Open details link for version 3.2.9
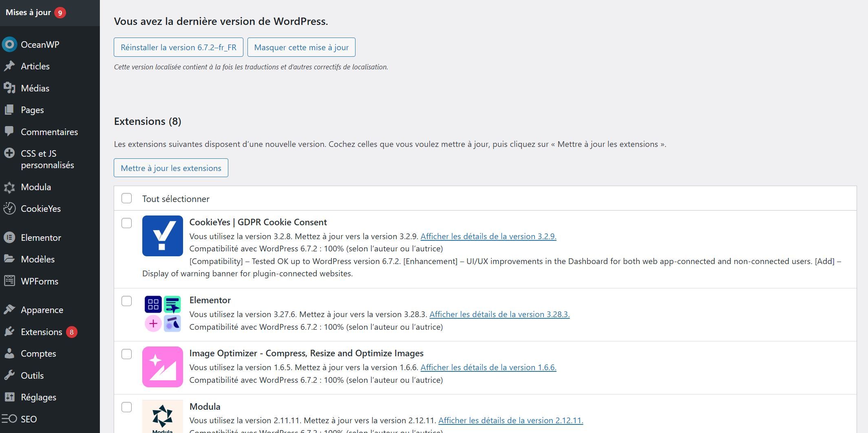The height and width of the screenshot is (433, 868). tap(488, 236)
